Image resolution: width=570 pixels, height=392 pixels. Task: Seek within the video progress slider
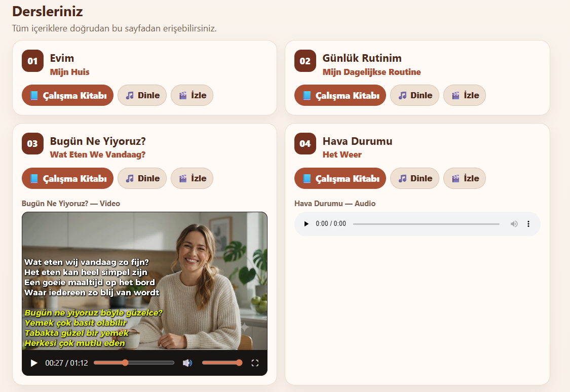click(134, 363)
